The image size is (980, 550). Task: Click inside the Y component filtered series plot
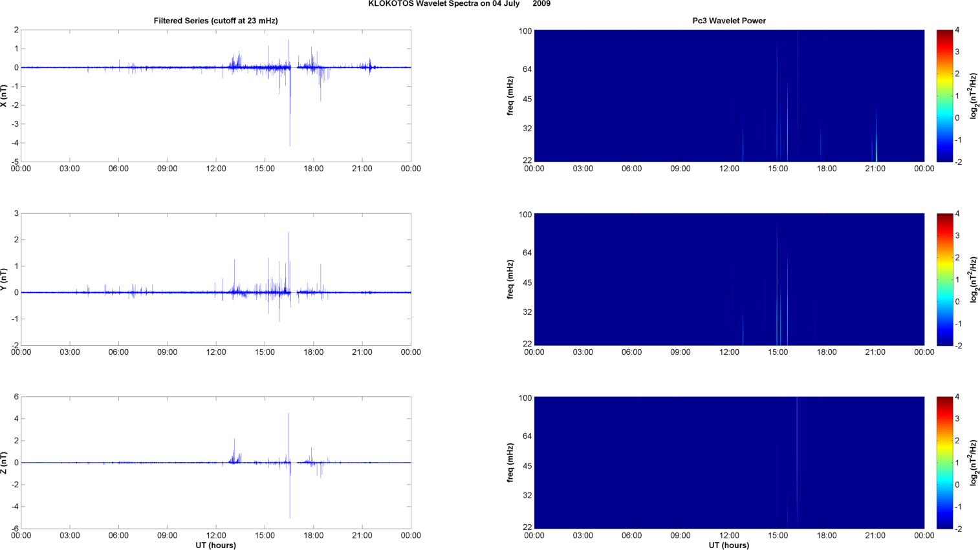coord(216,279)
